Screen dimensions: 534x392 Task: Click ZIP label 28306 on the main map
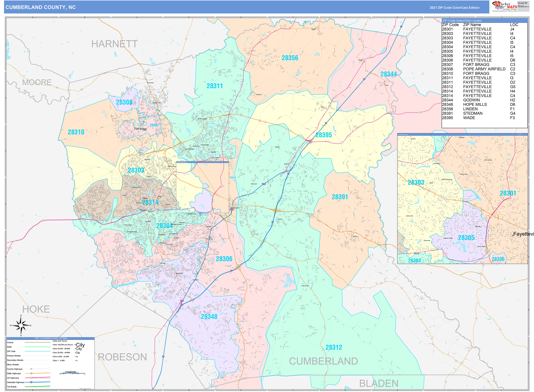pos(224,259)
